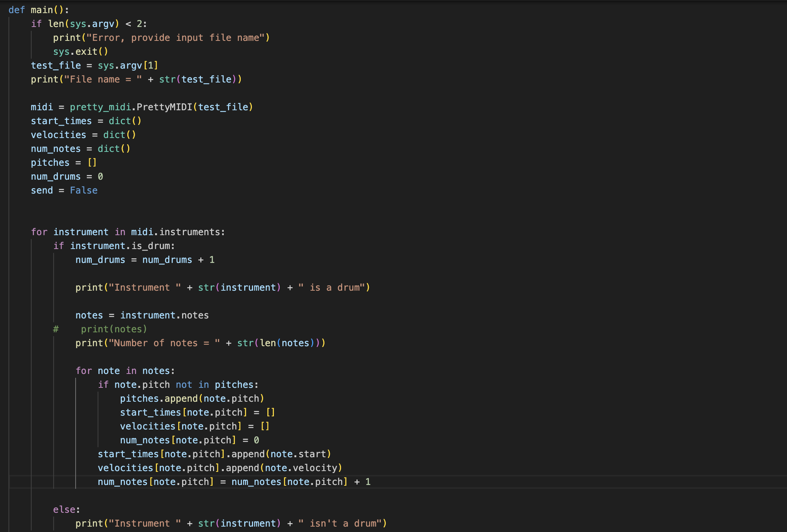Click the 'velocities = dict()' declaration

click(x=83, y=135)
